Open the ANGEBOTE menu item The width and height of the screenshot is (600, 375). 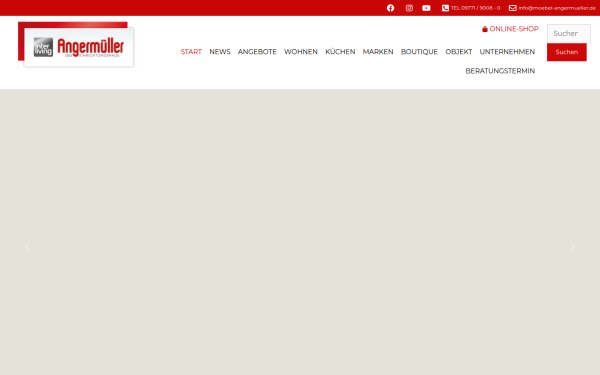tap(257, 52)
